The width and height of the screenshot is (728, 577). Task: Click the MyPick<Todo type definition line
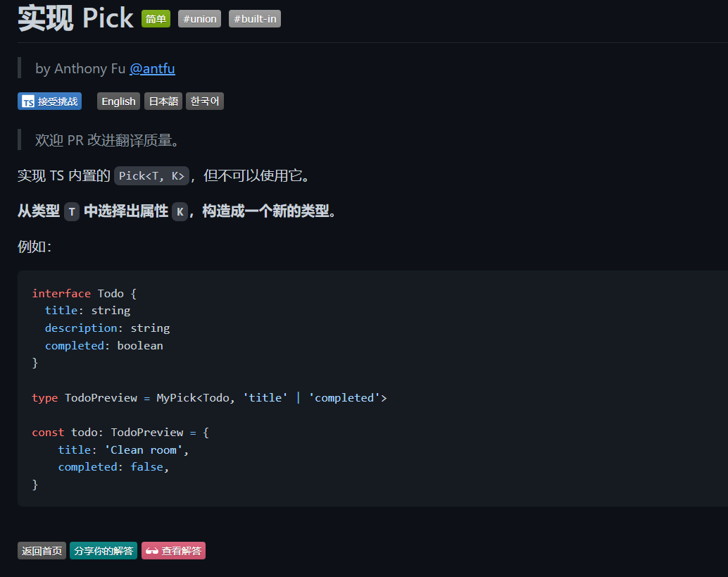click(x=209, y=398)
